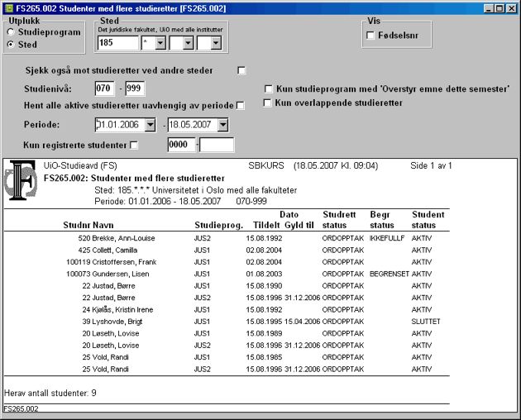Enable the Fødselsnr checkbox
This screenshot has width=521, height=420.
coord(370,36)
